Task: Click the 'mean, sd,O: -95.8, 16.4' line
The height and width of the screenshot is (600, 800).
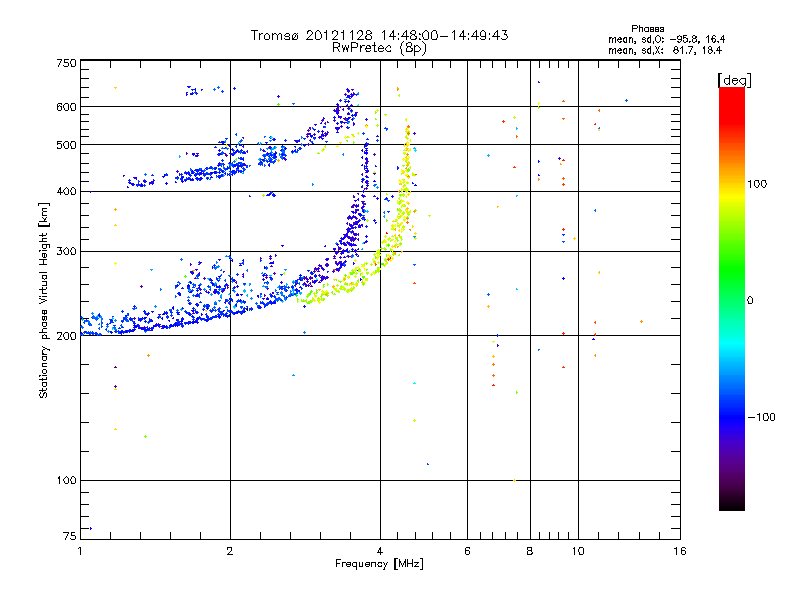Action: (x=666, y=39)
